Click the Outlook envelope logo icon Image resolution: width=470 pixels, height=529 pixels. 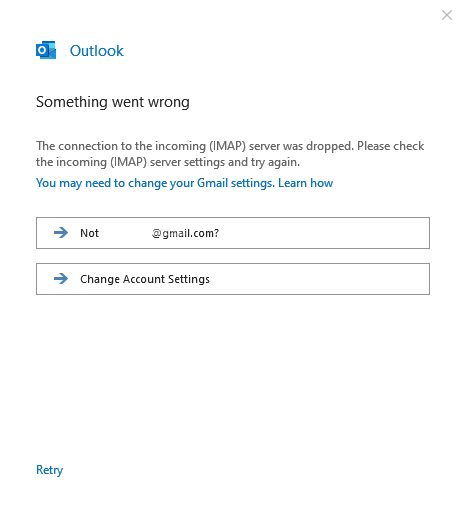point(46,51)
